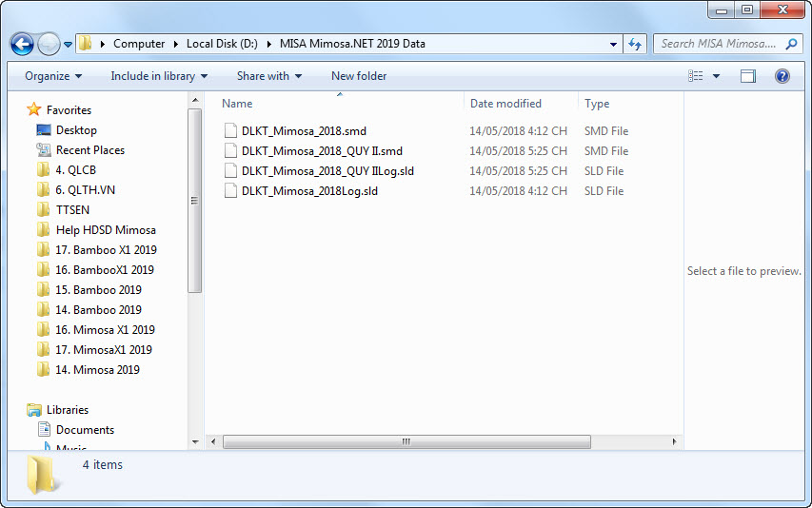812x508 pixels.
Task: Open 17. MimosaX1 2019 folder
Action: pyautogui.click(x=103, y=350)
